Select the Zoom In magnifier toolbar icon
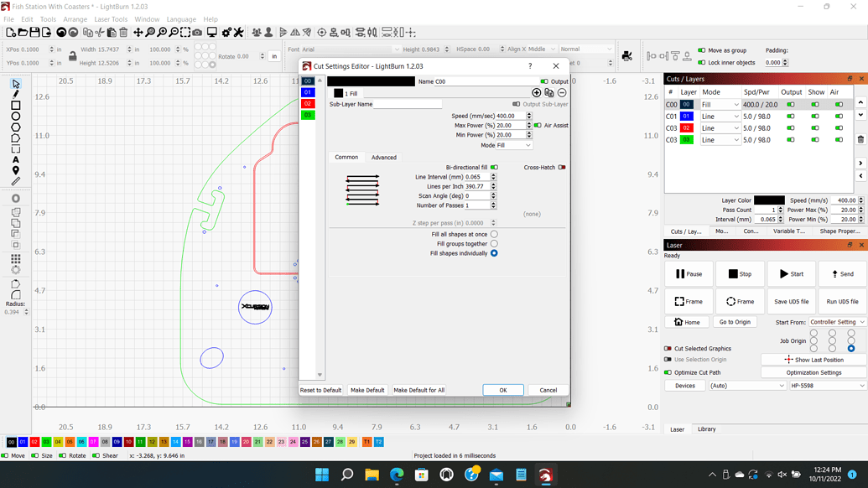Image resolution: width=868 pixels, height=488 pixels. click(x=163, y=34)
